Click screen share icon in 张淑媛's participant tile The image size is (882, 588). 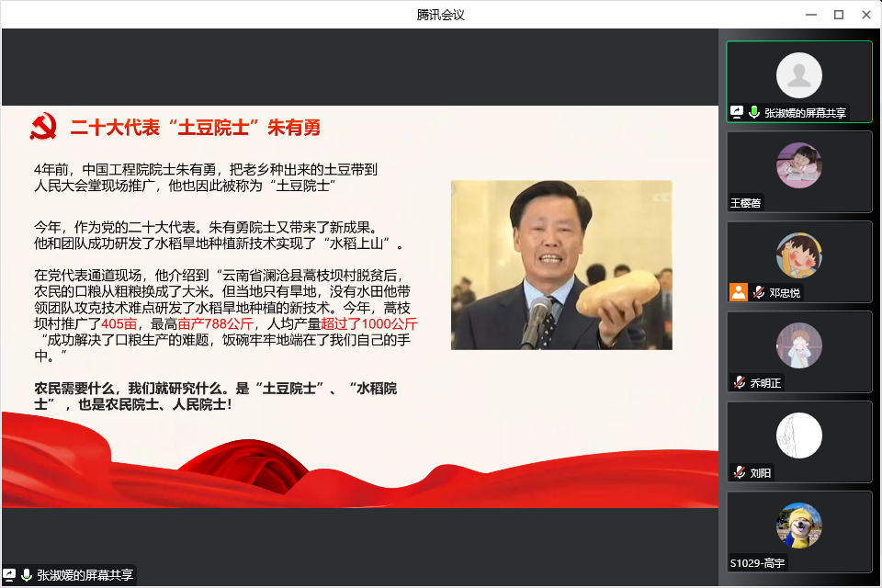click(x=737, y=112)
